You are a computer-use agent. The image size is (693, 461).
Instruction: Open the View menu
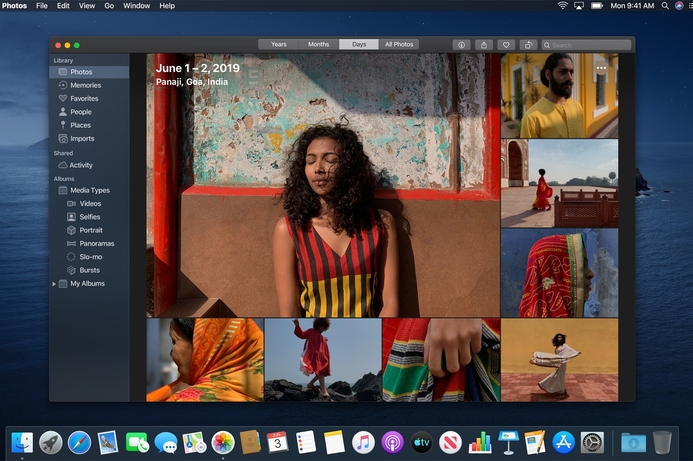87,6
